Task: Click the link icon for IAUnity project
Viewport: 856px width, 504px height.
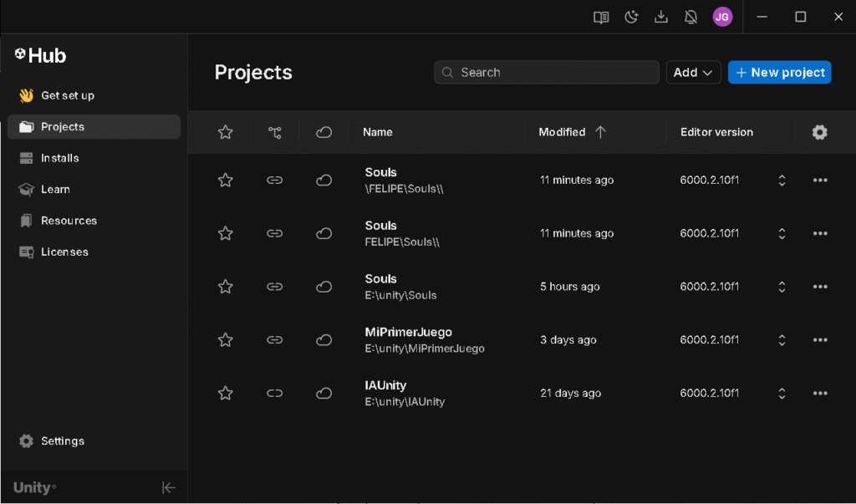Action: 274,394
